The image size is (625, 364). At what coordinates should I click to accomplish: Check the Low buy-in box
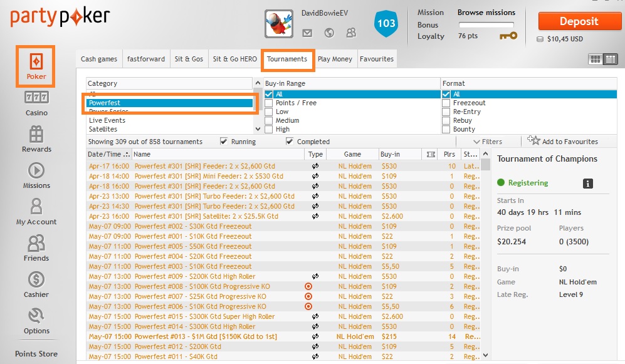point(269,112)
